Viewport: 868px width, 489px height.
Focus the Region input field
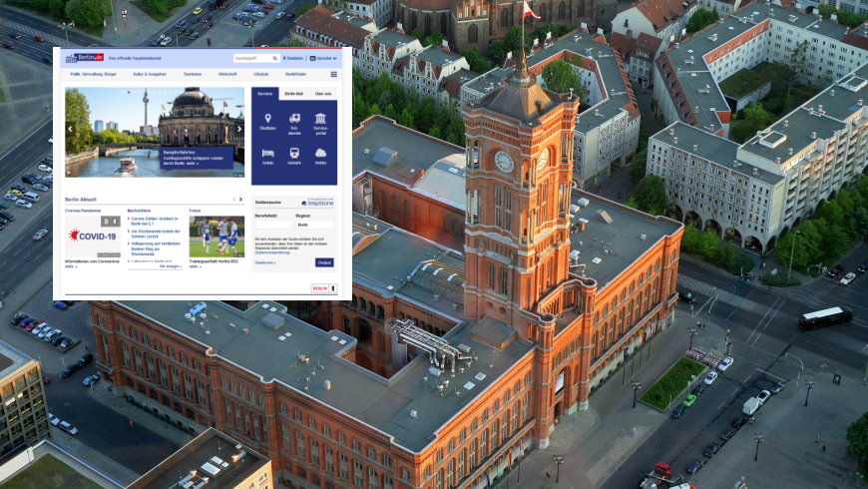(x=314, y=225)
